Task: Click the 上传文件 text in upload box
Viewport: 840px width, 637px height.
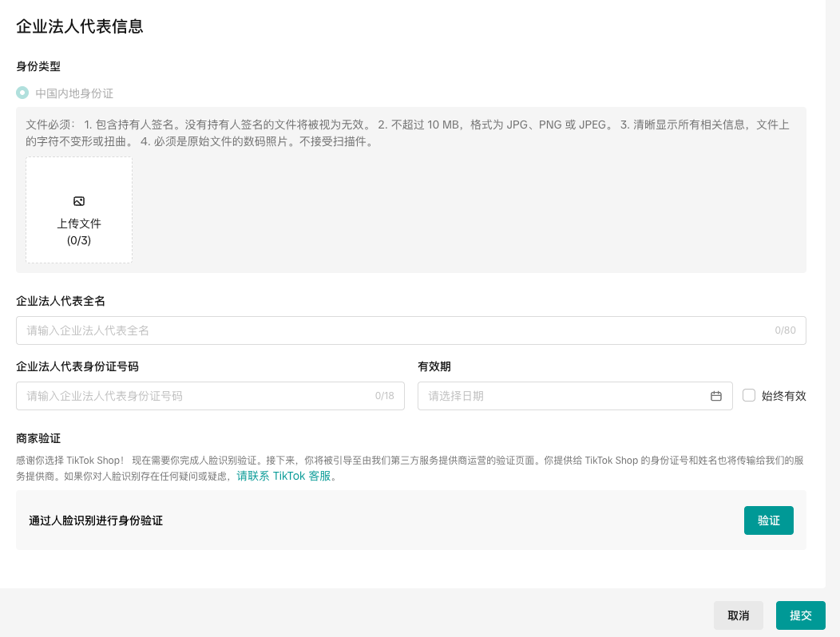Action: pos(79,224)
